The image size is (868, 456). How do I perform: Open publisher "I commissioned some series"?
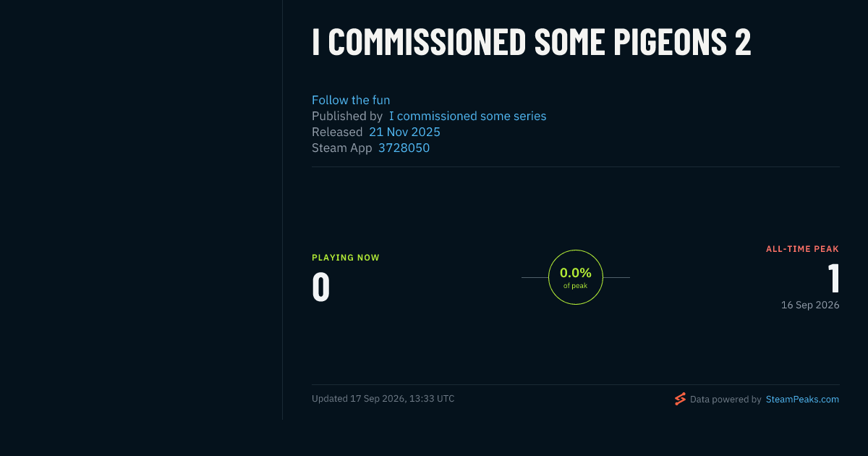(x=467, y=116)
